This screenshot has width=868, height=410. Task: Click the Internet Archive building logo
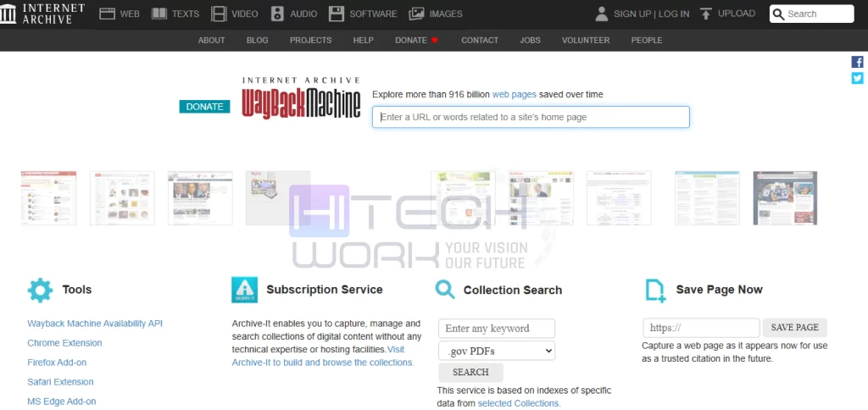[8, 14]
